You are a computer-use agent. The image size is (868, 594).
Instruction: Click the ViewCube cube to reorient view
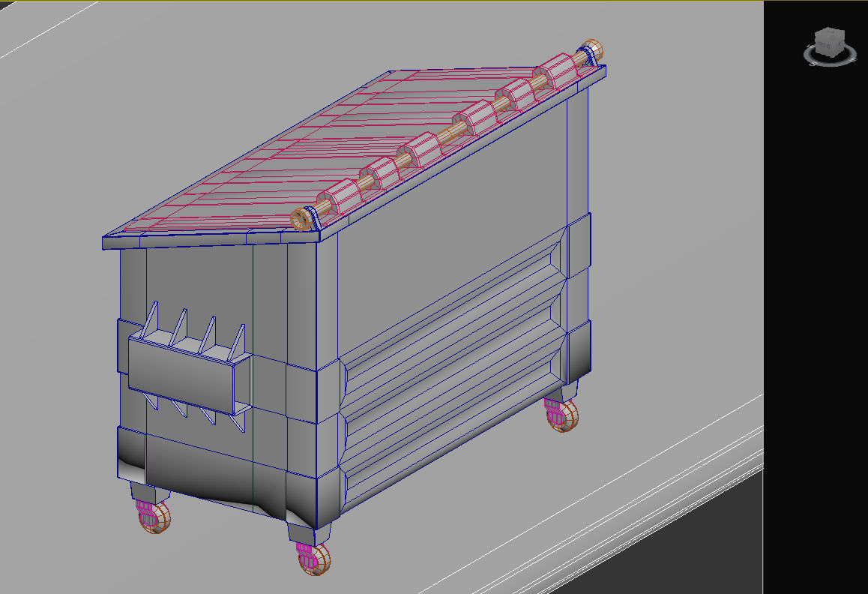829,41
